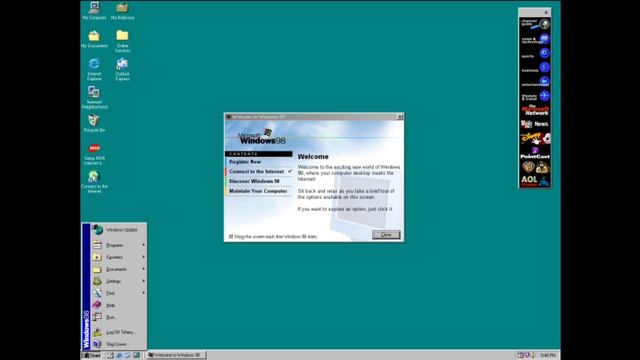Toggle 'Show this screen each time' checkbox
The height and width of the screenshot is (360, 640).
[x=231, y=236]
